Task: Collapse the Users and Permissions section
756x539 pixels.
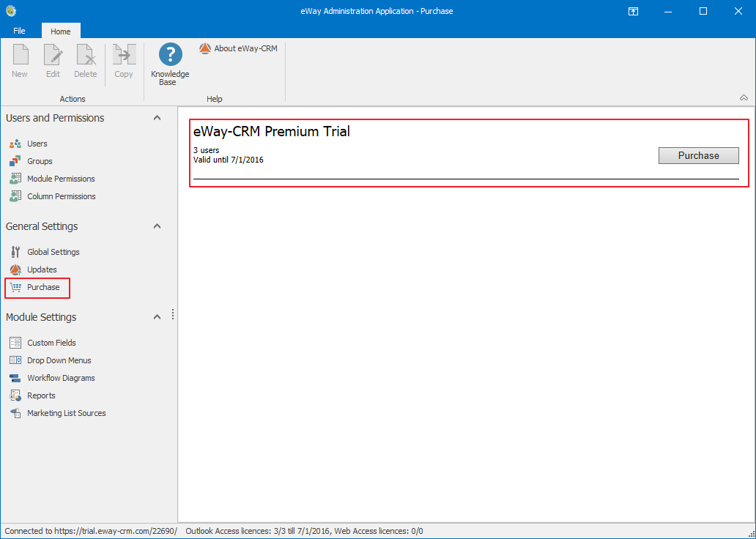Action: (x=157, y=118)
